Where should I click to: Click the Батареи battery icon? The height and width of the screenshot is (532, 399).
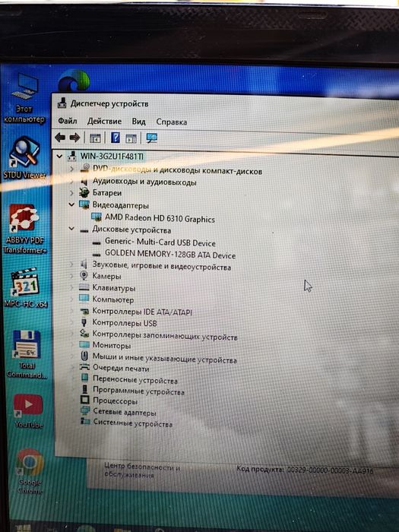84,193
